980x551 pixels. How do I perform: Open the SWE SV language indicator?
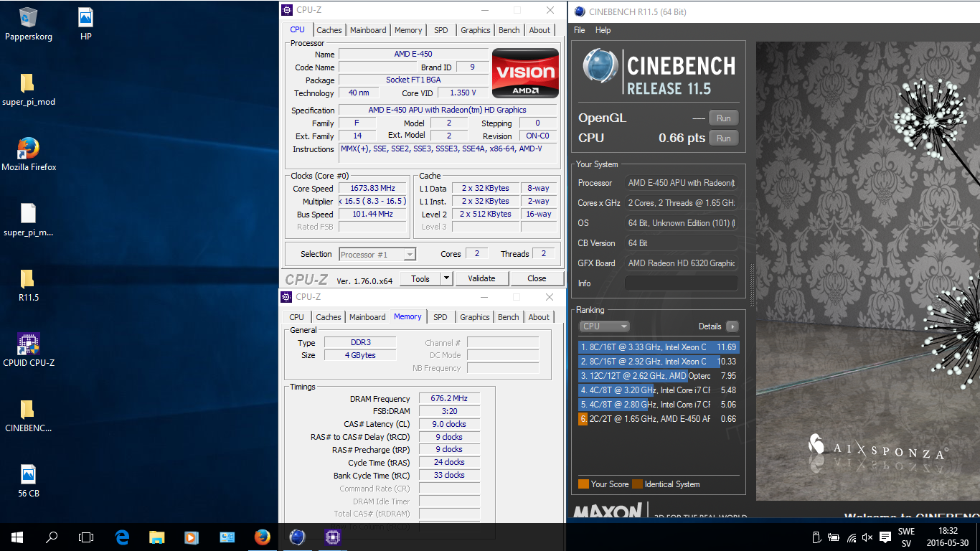tap(906, 537)
